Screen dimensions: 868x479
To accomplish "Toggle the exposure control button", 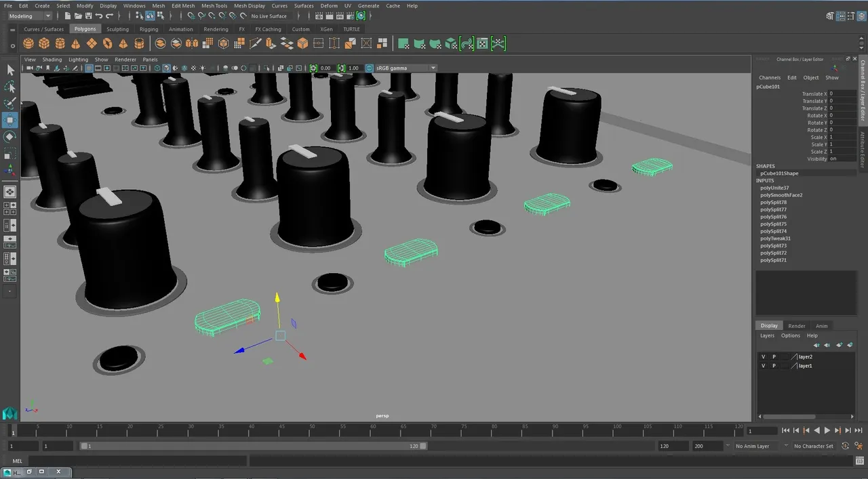I will (313, 68).
